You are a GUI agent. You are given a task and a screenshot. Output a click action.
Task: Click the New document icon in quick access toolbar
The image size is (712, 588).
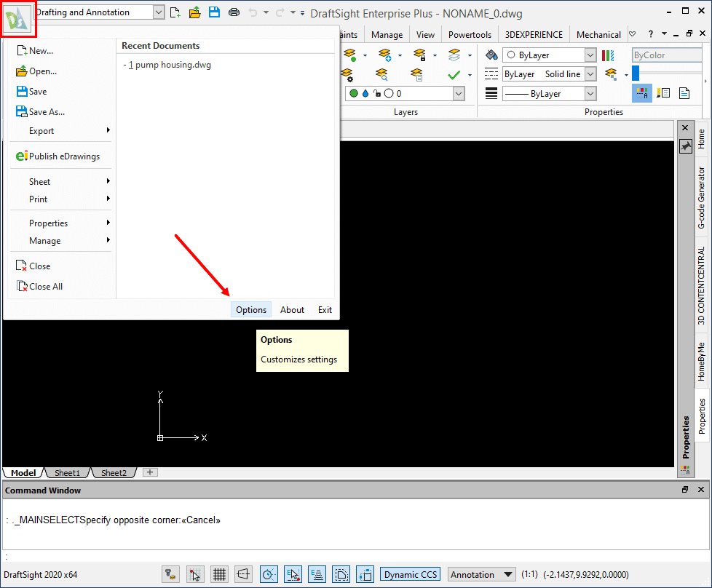point(175,12)
